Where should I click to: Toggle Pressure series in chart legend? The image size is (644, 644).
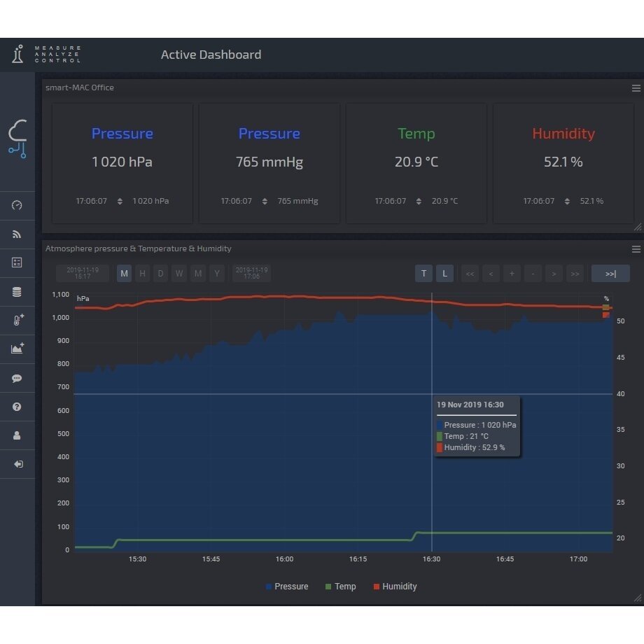click(x=287, y=587)
